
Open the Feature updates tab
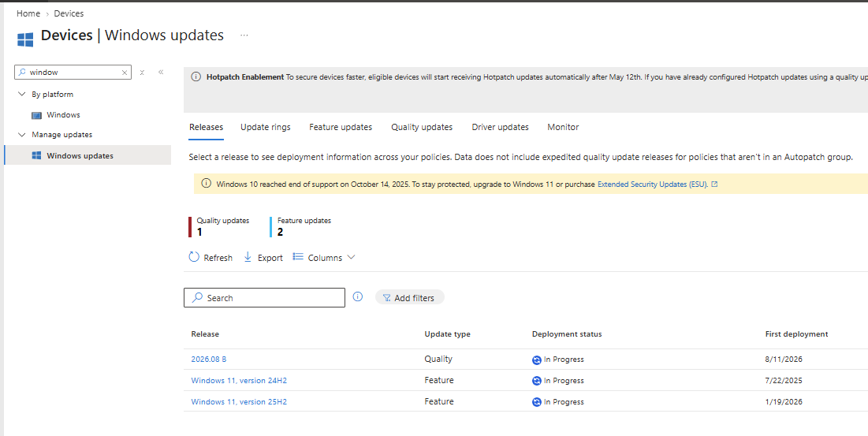coord(341,127)
